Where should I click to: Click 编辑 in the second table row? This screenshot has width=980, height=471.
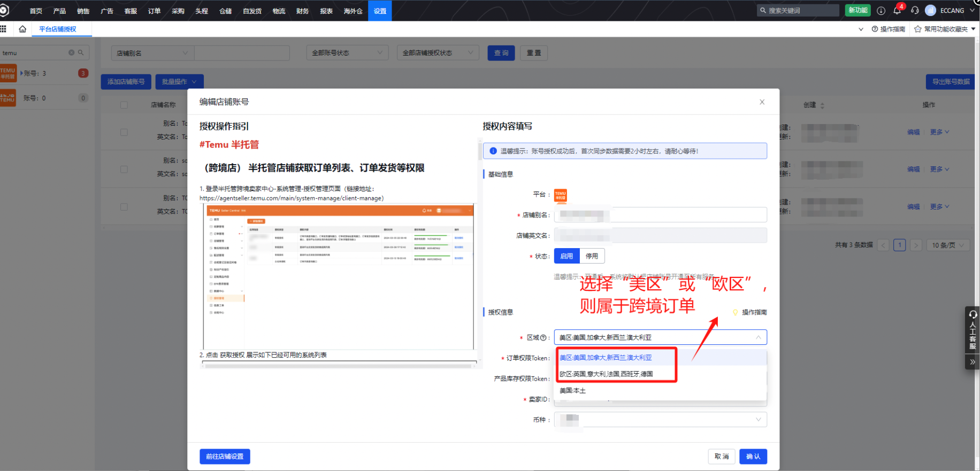pyautogui.click(x=913, y=169)
